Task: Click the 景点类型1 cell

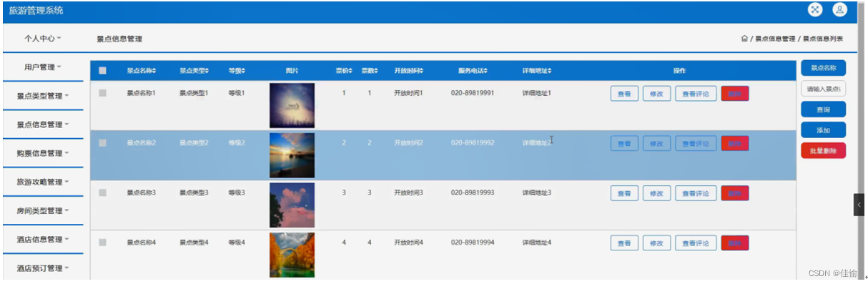Action: (194, 93)
